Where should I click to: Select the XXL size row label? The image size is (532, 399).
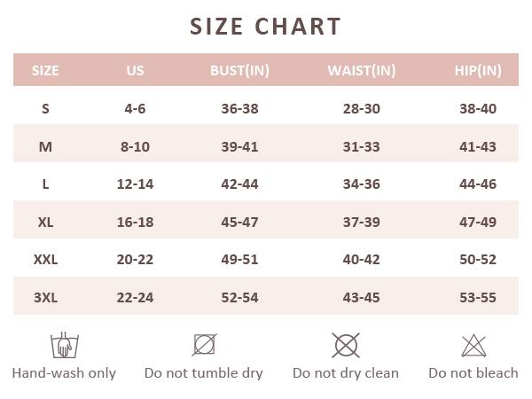click(45, 260)
